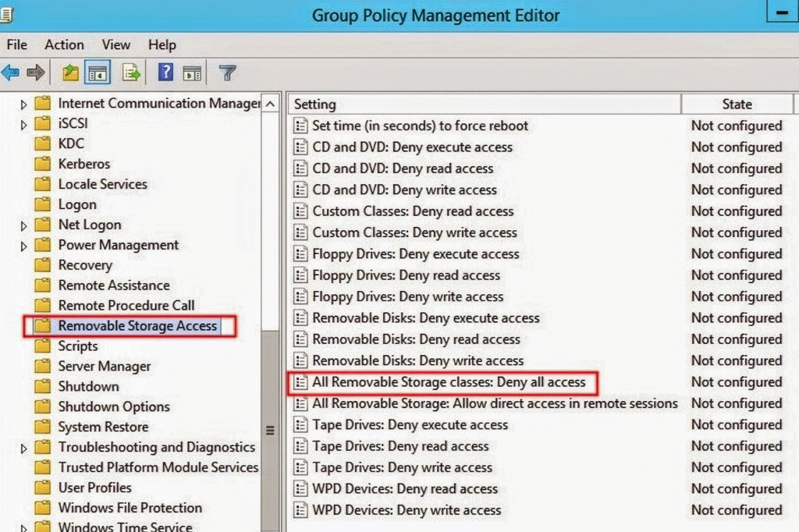
Task: Click the Show/Hide Action Pane icon
Action: pos(192,73)
